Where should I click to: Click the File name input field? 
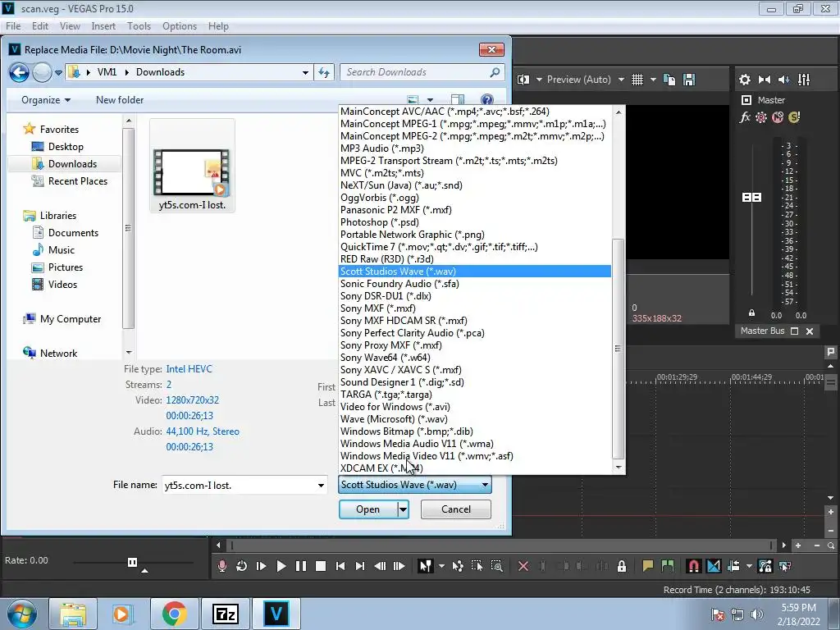(x=244, y=486)
